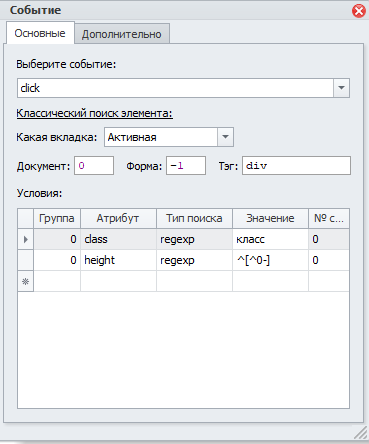Viewport: 369px width, 444px height.
Task: Focus the Документ input field
Action: [94, 165]
